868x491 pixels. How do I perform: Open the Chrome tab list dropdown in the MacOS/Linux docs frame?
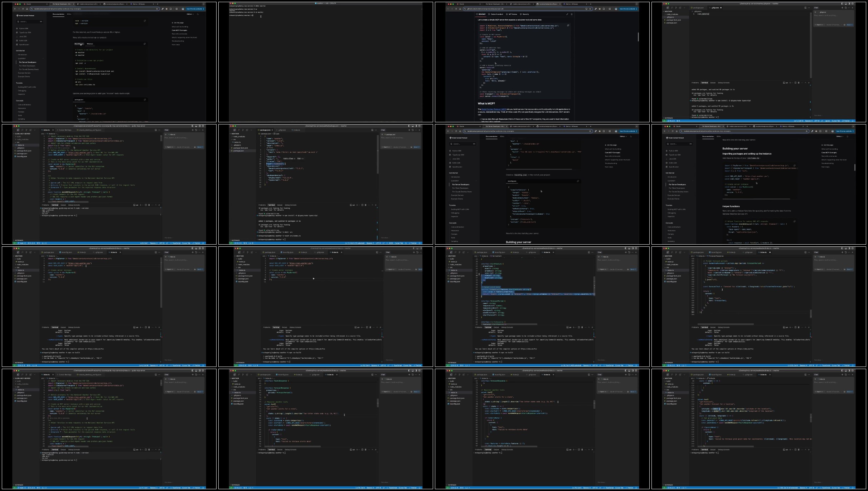[x=204, y=4]
